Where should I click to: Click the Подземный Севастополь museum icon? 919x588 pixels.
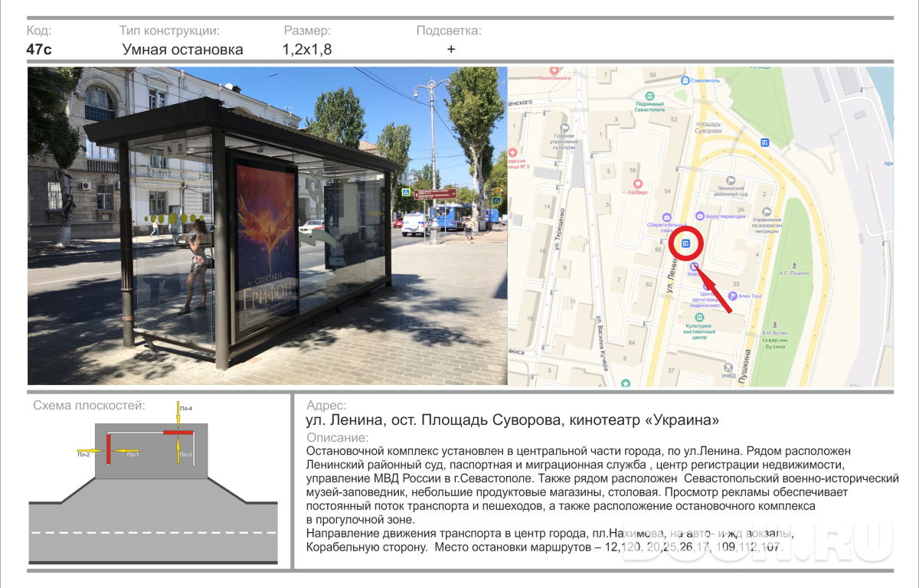[x=649, y=96]
